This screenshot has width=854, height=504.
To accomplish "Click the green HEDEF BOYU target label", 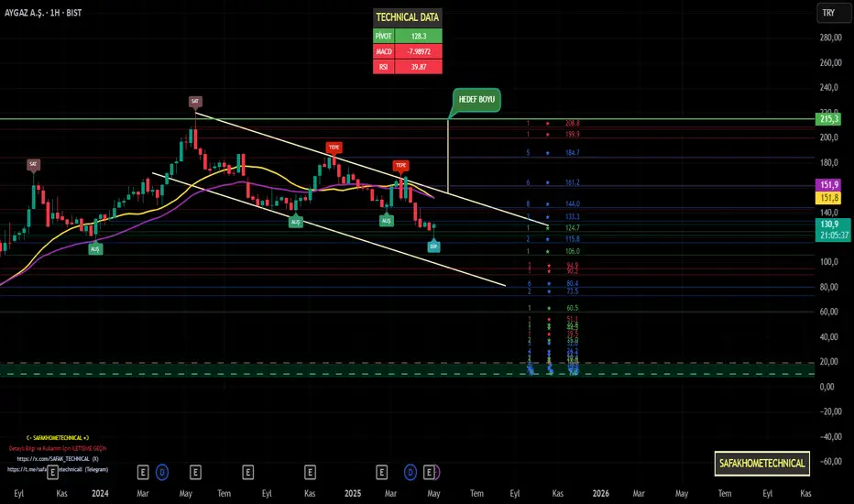I will tap(476, 100).
